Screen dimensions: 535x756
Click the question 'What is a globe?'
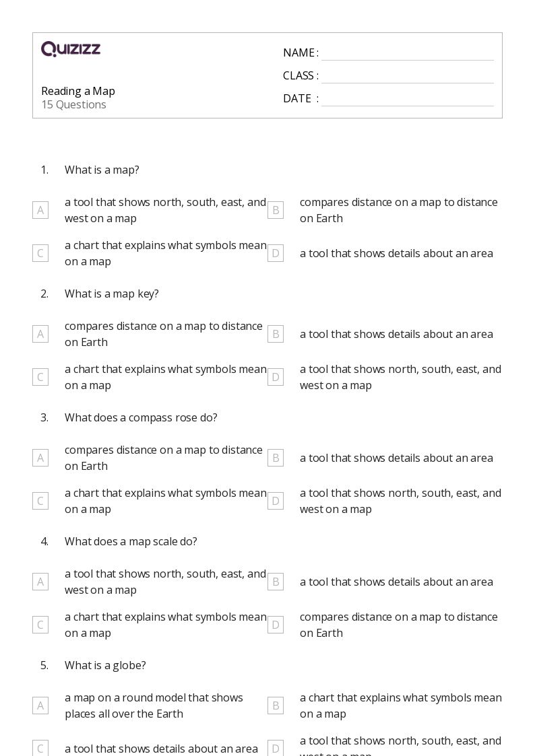[105, 665]
